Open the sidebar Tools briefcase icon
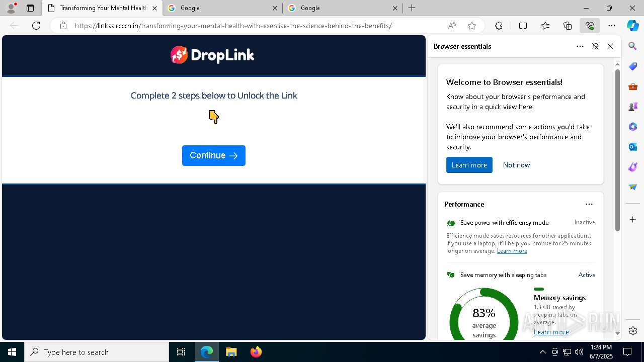Screen dimensions: 644x362 (x=633, y=86)
